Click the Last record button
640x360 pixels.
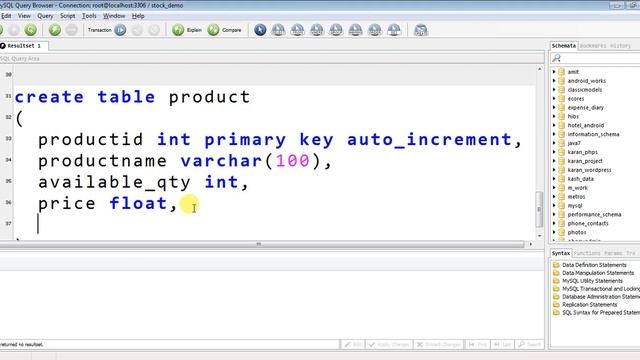502,344
